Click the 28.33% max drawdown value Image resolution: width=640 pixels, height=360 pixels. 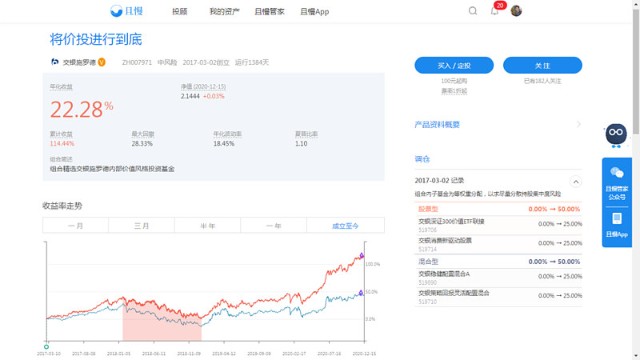(142, 144)
